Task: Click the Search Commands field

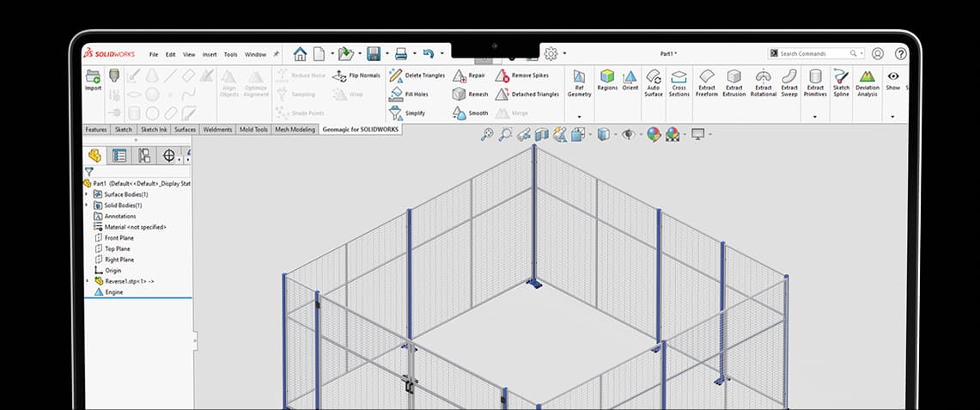Action: tap(816, 54)
